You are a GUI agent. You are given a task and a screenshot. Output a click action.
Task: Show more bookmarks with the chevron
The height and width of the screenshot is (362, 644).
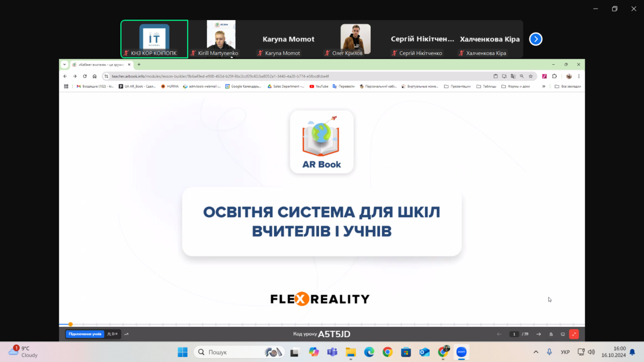pos(543,86)
